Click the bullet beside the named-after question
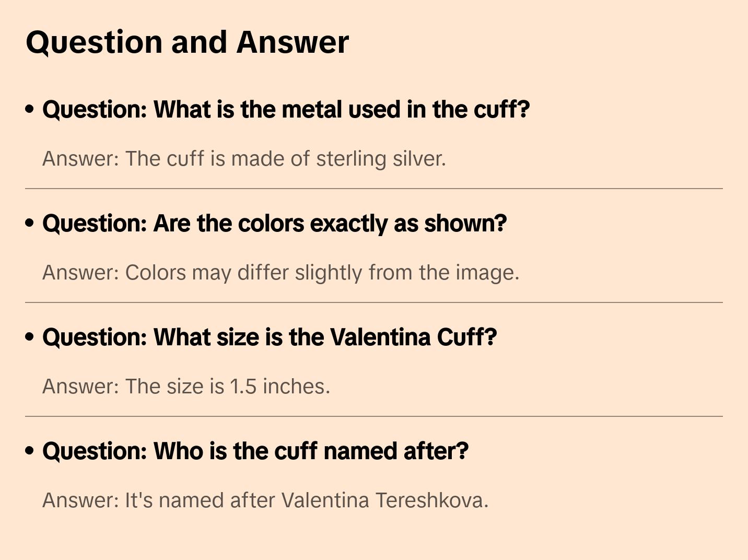This screenshot has width=748, height=560. pos(30,451)
